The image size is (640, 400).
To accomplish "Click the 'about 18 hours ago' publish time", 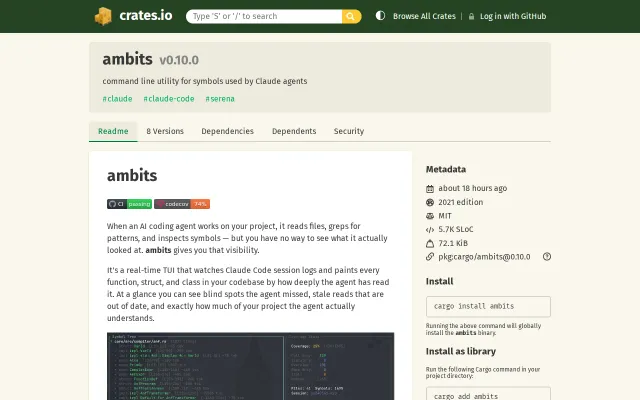I will [x=473, y=188].
